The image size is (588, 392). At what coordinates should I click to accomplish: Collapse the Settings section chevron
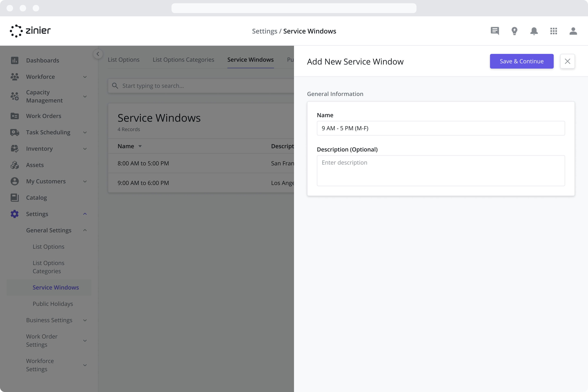[x=85, y=214]
